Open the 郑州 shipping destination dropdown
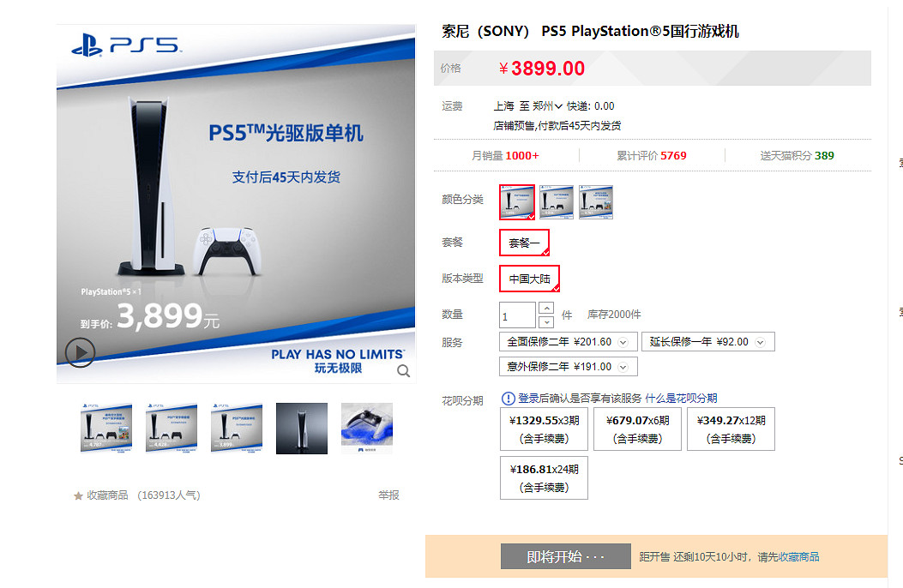This screenshot has height=588, width=903. tap(548, 106)
